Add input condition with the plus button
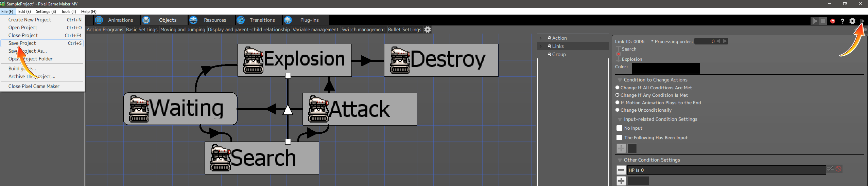868x186 pixels. 621,148
